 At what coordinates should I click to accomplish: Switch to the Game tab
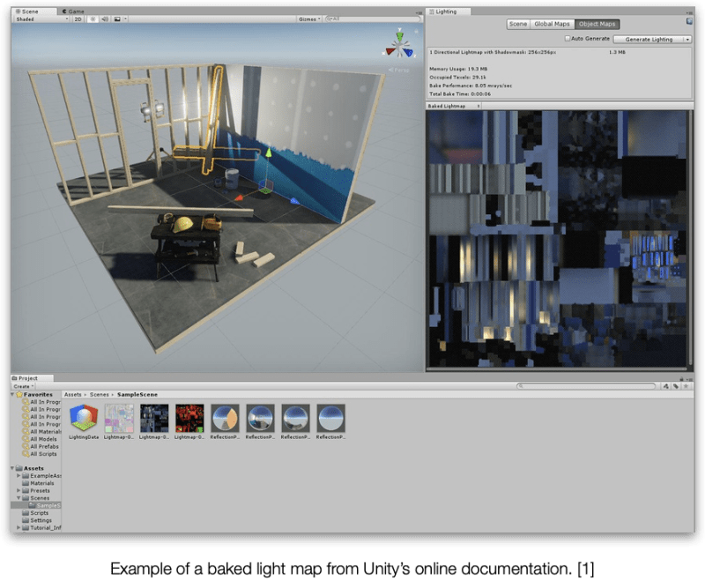(x=73, y=11)
